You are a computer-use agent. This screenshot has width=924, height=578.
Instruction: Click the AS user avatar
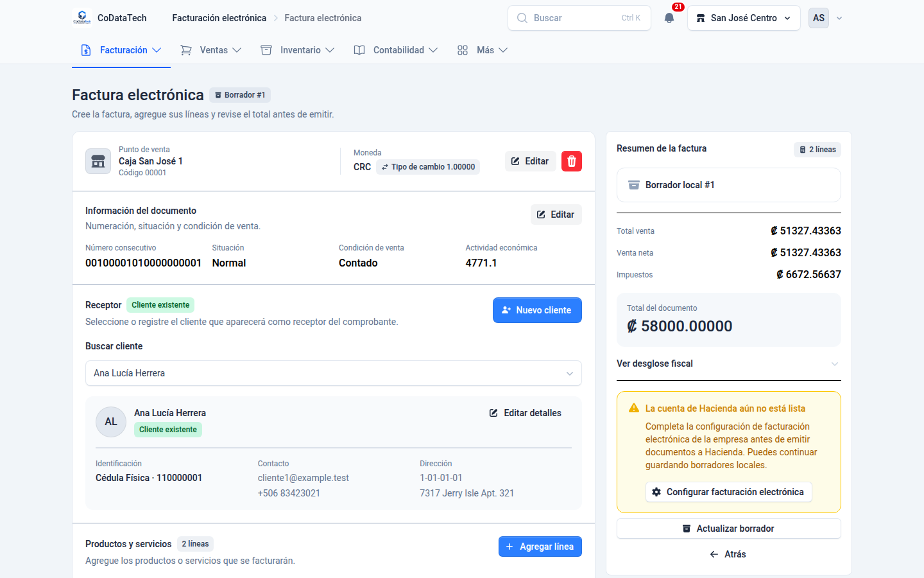pos(819,18)
